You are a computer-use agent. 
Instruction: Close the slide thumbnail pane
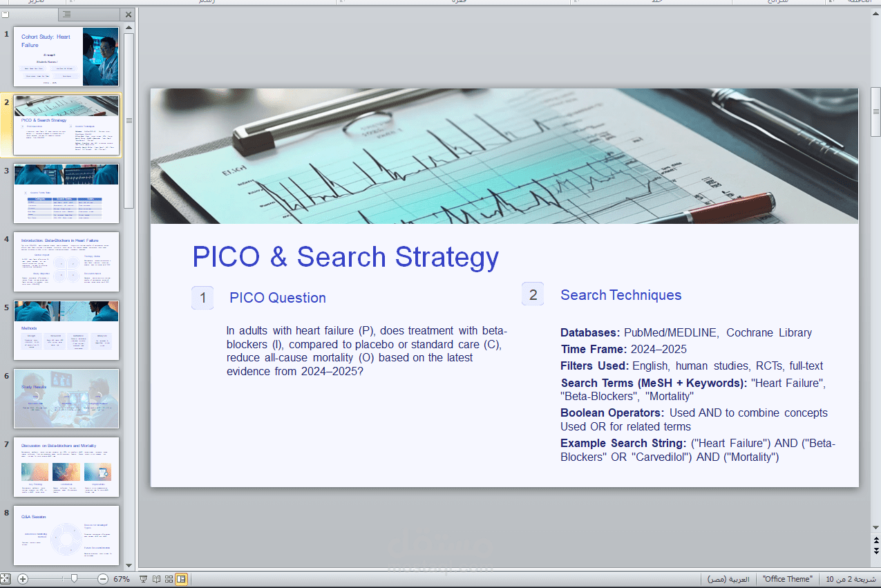click(129, 14)
